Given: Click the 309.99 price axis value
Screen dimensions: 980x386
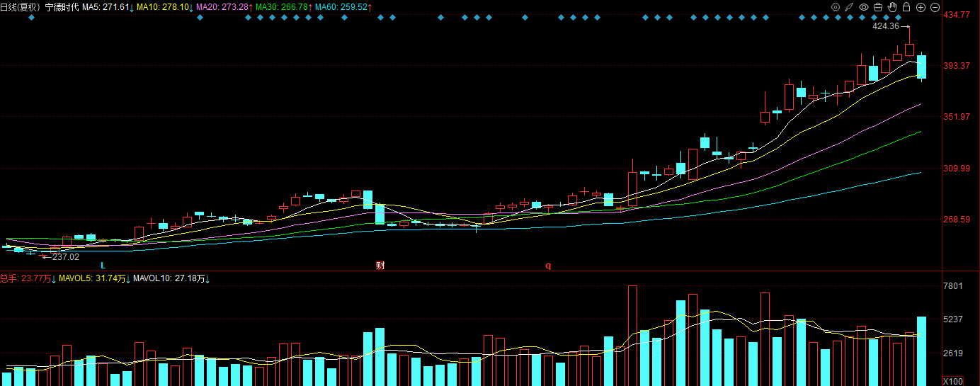Looking at the screenshot, I should pos(957,169).
